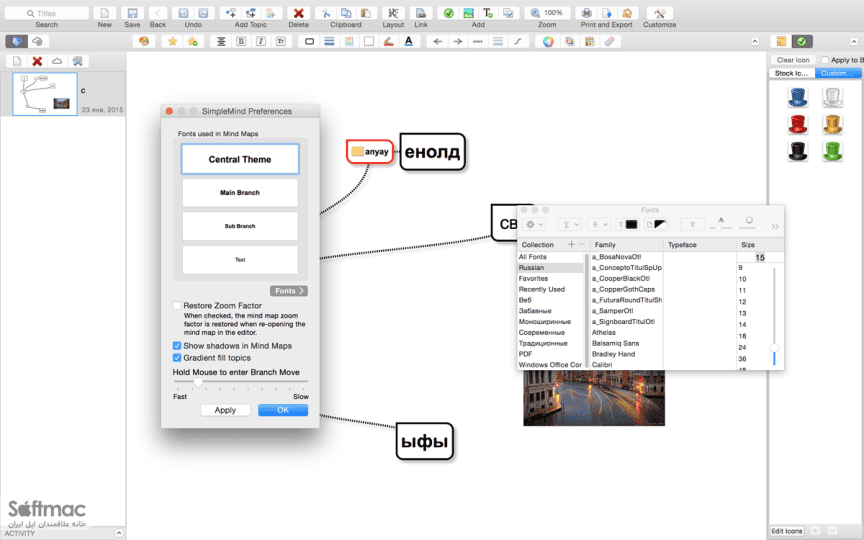Adjust the Hold Mouse Branch Move speed slider
864x540 pixels.
tap(198, 381)
